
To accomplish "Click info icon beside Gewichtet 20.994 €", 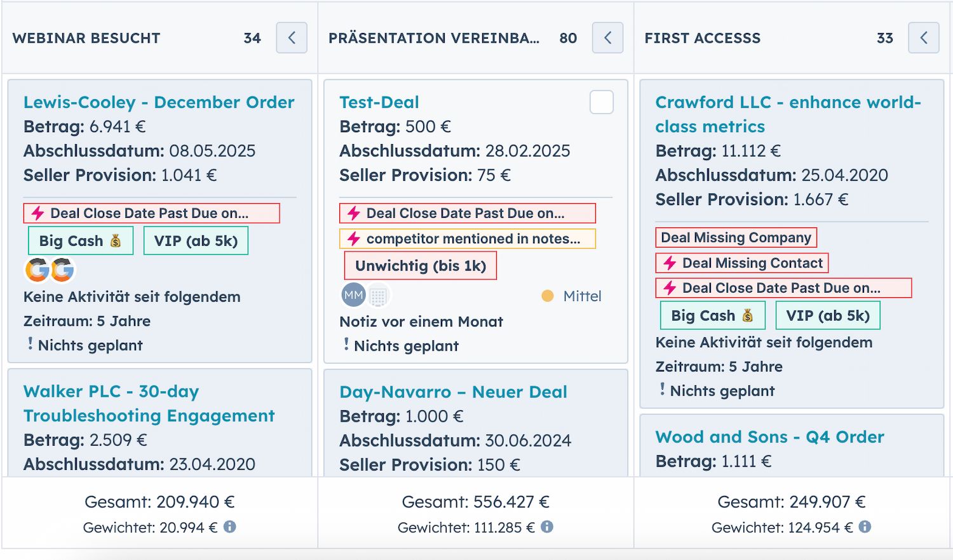I will point(230,526).
